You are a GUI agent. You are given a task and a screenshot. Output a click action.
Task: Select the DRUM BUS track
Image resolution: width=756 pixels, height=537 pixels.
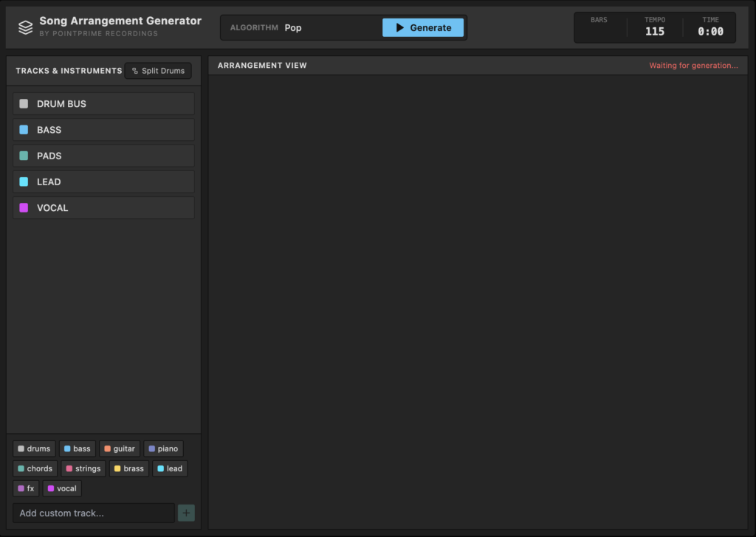(103, 104)
